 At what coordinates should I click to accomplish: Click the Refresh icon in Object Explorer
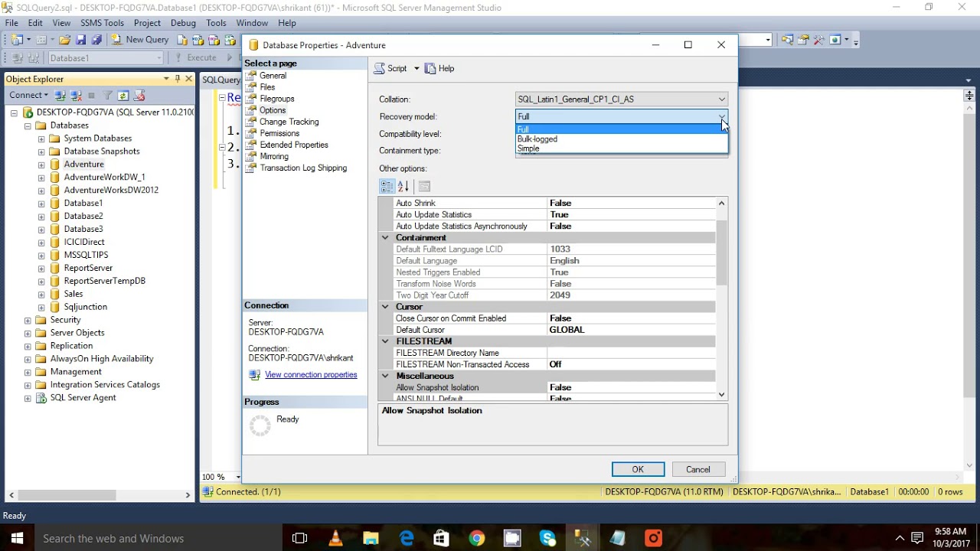click(x=122, y=96)
